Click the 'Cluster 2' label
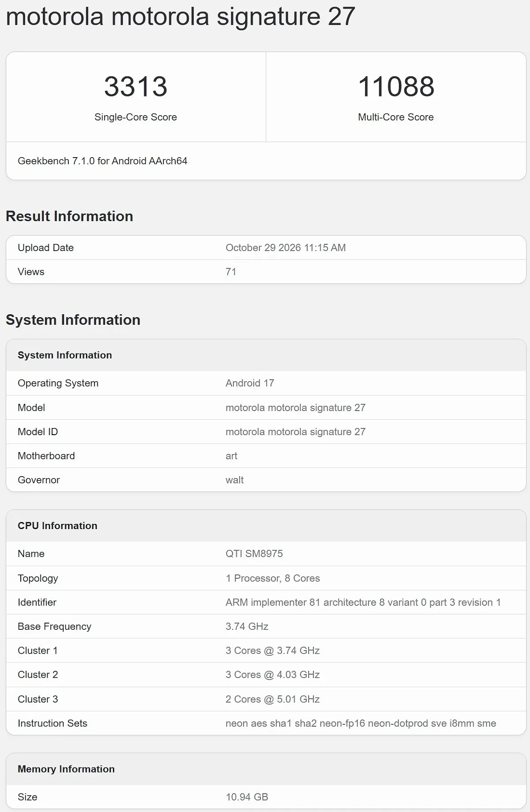The height and width of the screenshot is (812, 530). (38, 675)
